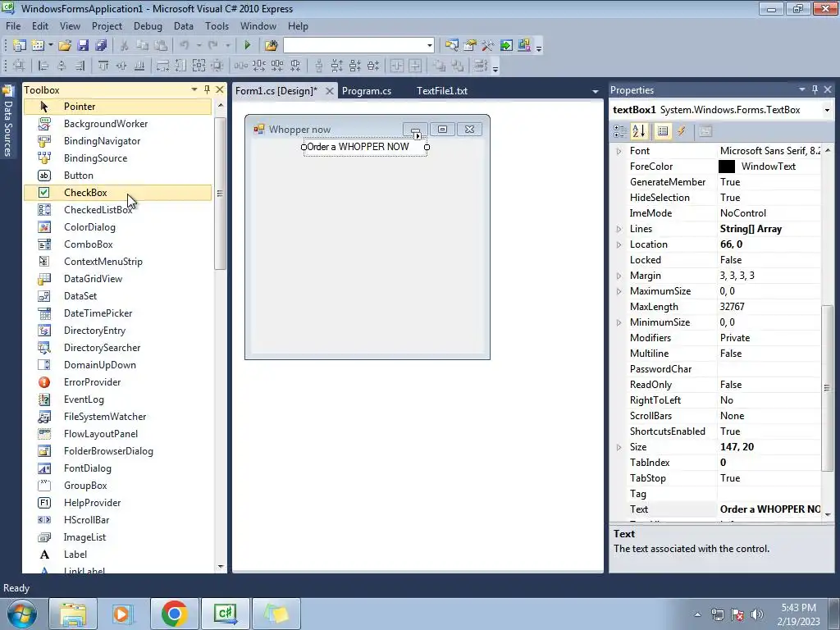Select the DateTimePicker toolbox item

pos(118,313)
